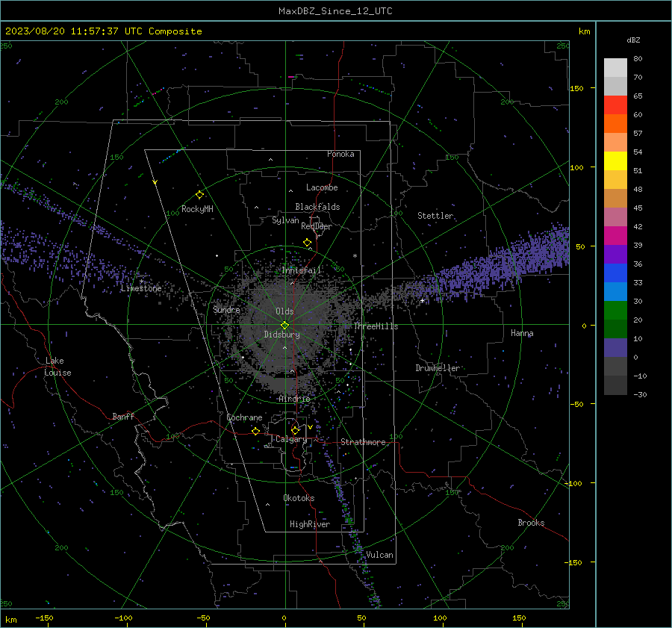Click the yellow radar-site diamond between Olds and Didsbury
The height and width of the screenshot is (628, 672).
284,325
